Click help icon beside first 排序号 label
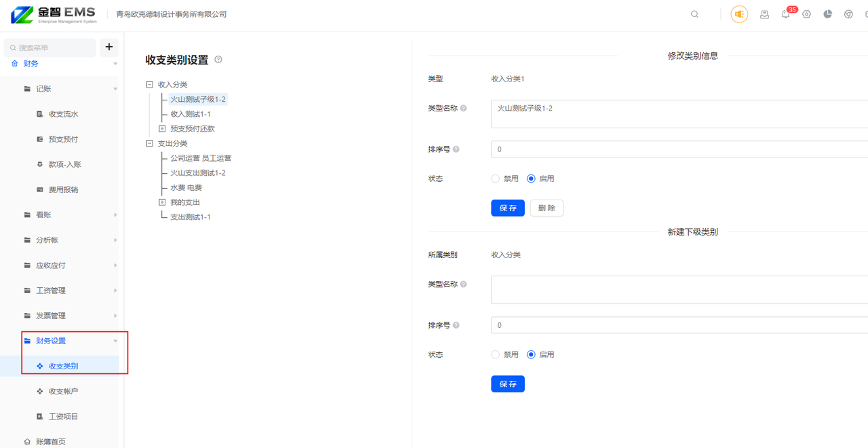 coord(456,149)
